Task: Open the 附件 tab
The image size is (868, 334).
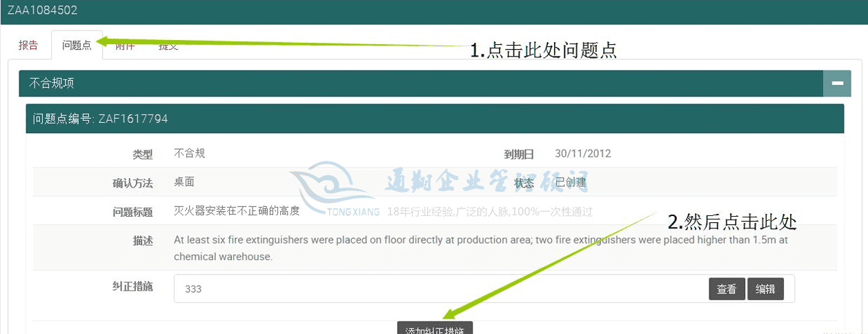Action: (x=125, y=46)
